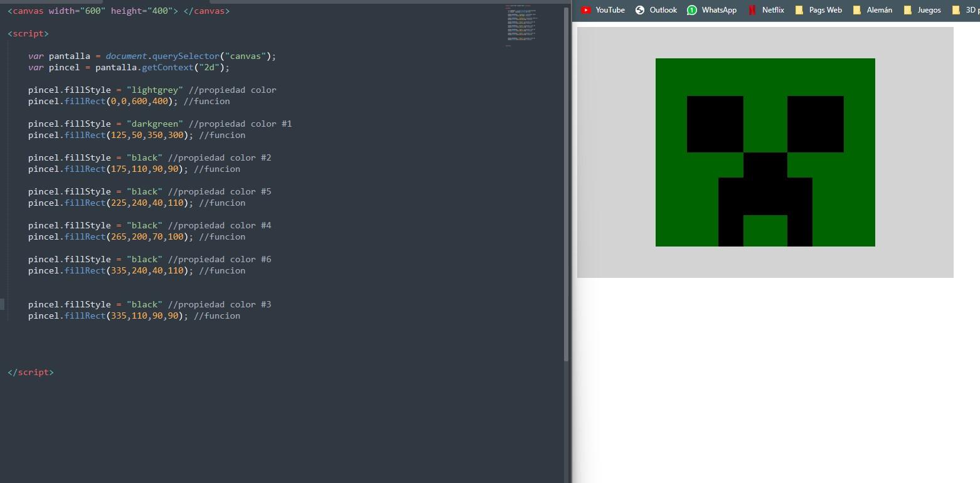Open the WhatsApp bookmark
Image resolution: width=980 pixels, height=483 pixels.
(x=711, y=10)
